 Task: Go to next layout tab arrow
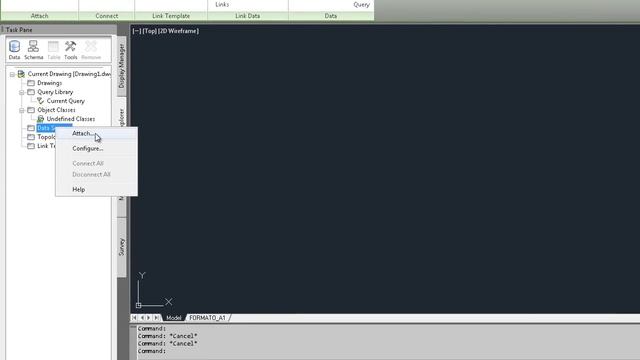pos(149,318)
